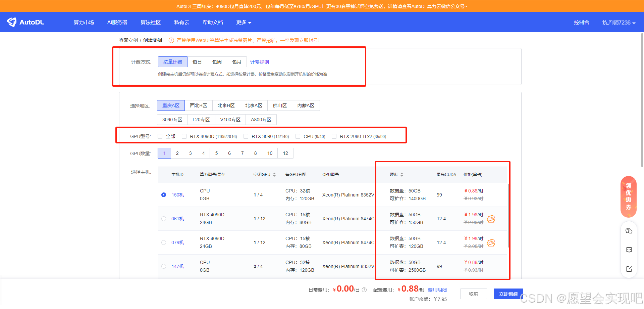
Task: Select region 北京B区
Action: point(226,105)
